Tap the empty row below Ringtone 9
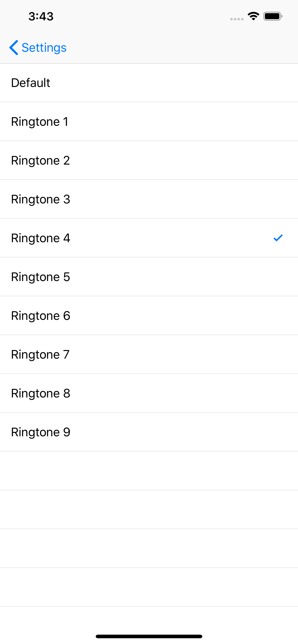Screen dimensions: 298x644 149,471
